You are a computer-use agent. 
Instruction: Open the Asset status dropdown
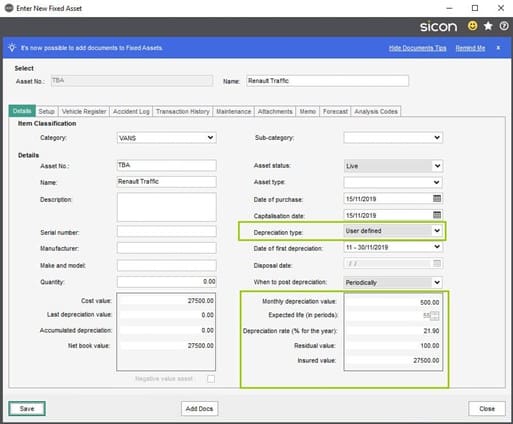(437, 166)
